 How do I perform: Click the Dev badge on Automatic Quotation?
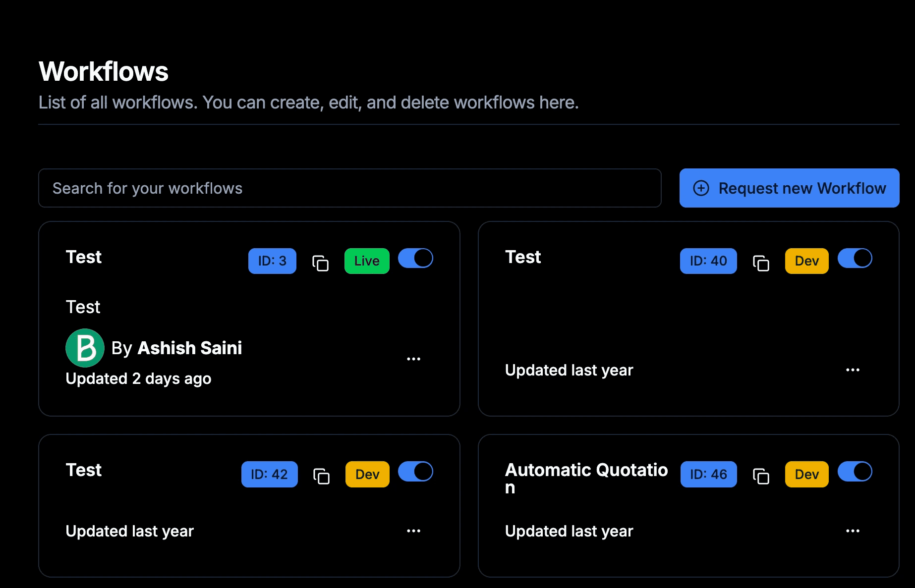point(806,474)
